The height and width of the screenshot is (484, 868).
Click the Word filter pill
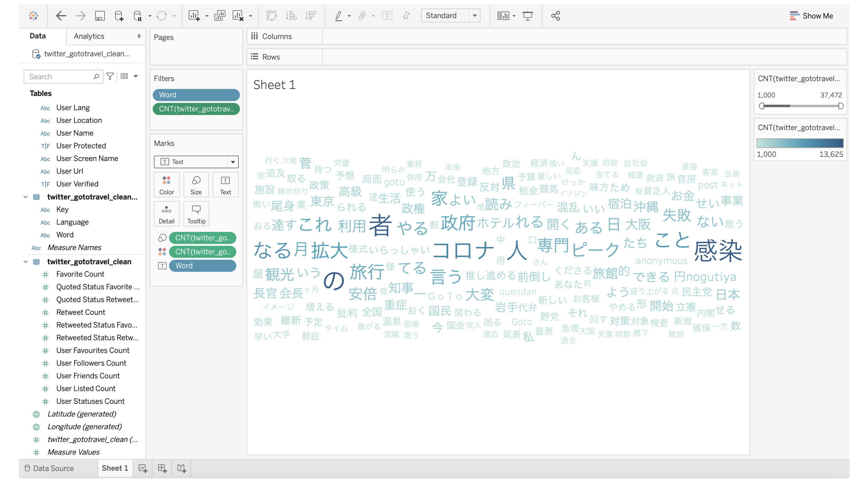(196, 95)
